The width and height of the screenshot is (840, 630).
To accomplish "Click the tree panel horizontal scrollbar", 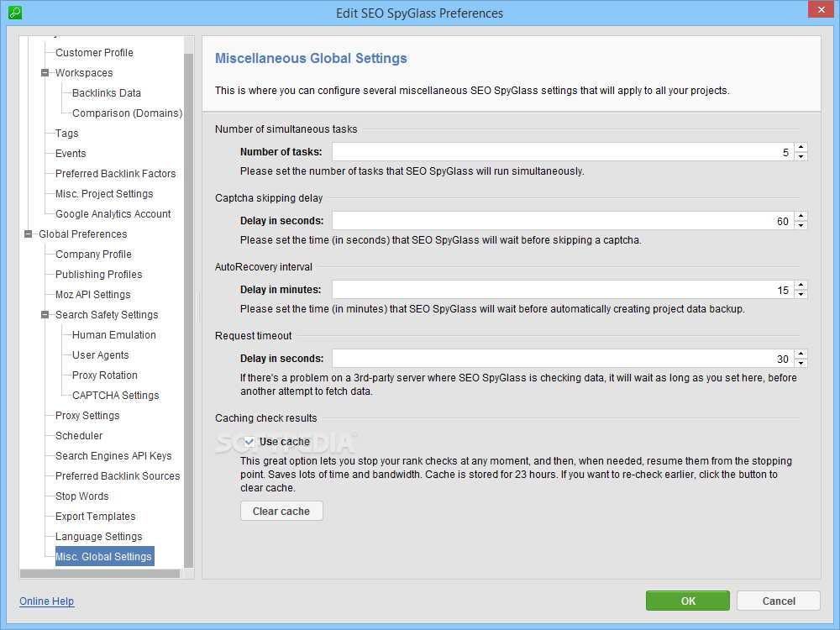I will 100,574.
